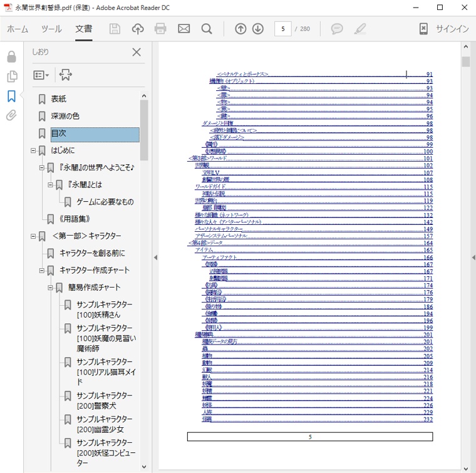Viewport: 476px width, 473px height.
Task: Open the page thumbnails panel icon
Action: coord(12,76)
